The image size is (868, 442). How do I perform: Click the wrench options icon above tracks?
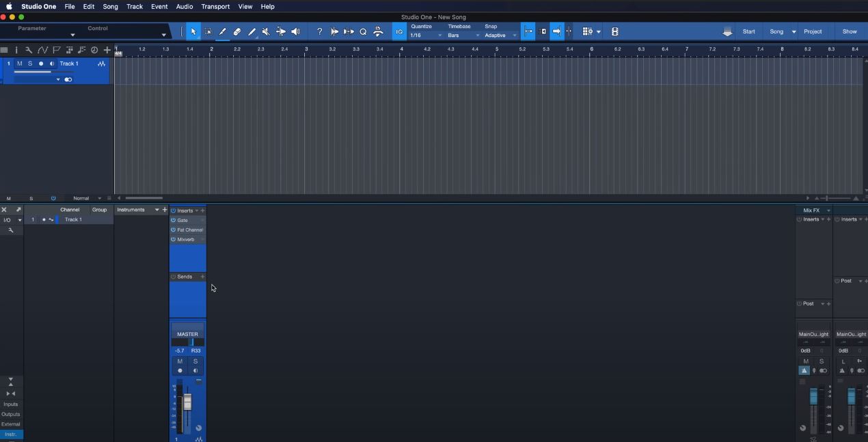[29, 50]
